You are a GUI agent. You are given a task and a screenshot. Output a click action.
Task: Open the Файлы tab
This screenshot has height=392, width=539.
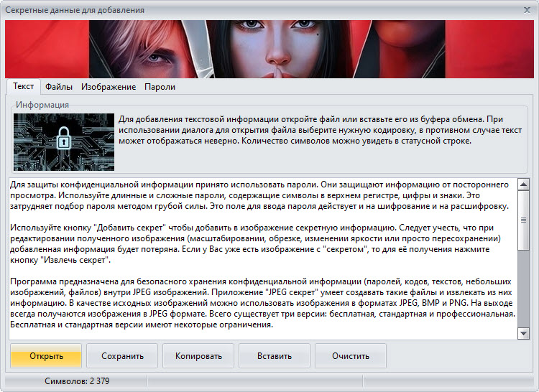(59, 87)
